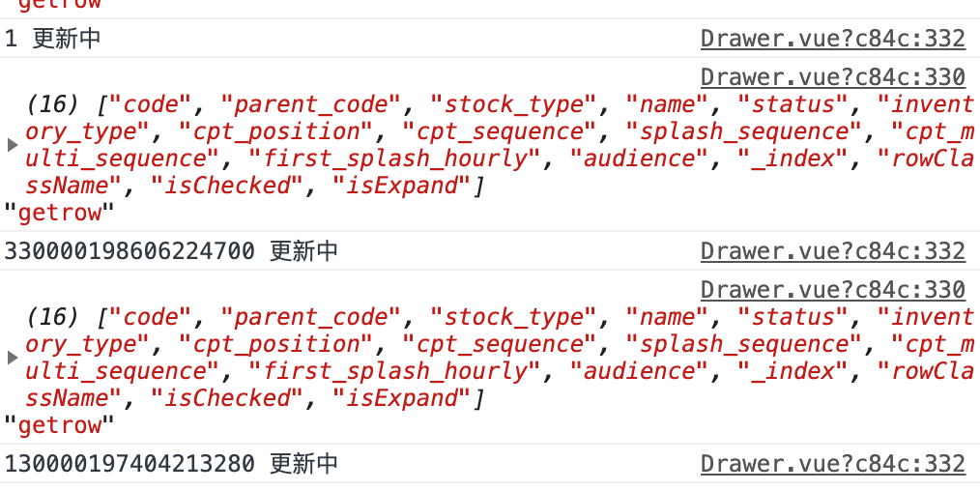Image resolution: width=980 pixels, height=491 pixels.
Task: Open Drawer.vue:332 source link for 130000197404213280 log
Action: pos(832,464)
